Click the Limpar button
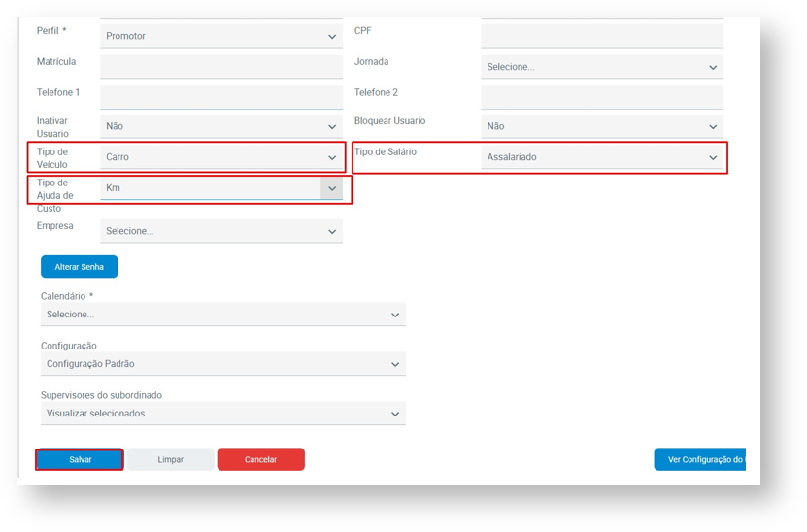The image size is (807, 532). point(170,459)
